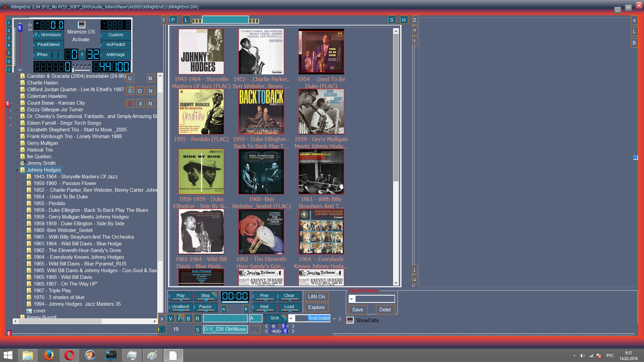Expand the Coleman Hawkins folder
644x362 pixels.
(x=17, y=97)
